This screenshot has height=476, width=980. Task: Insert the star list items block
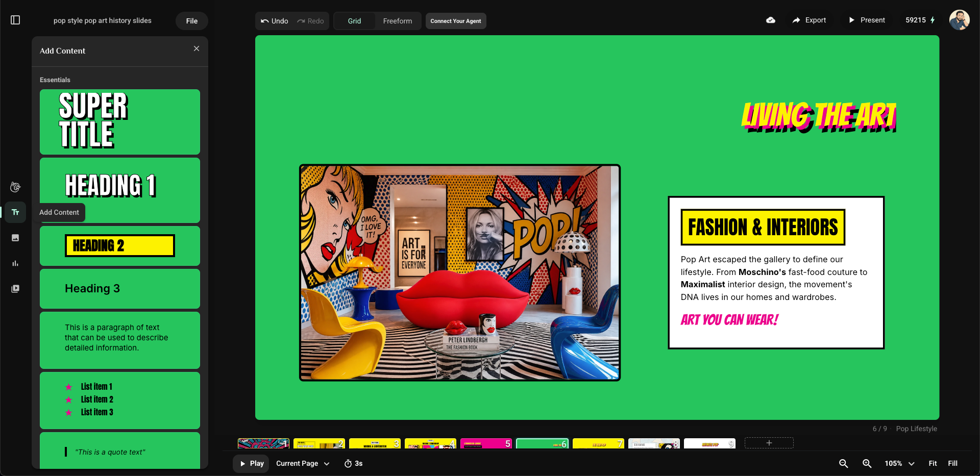(120, 400)
